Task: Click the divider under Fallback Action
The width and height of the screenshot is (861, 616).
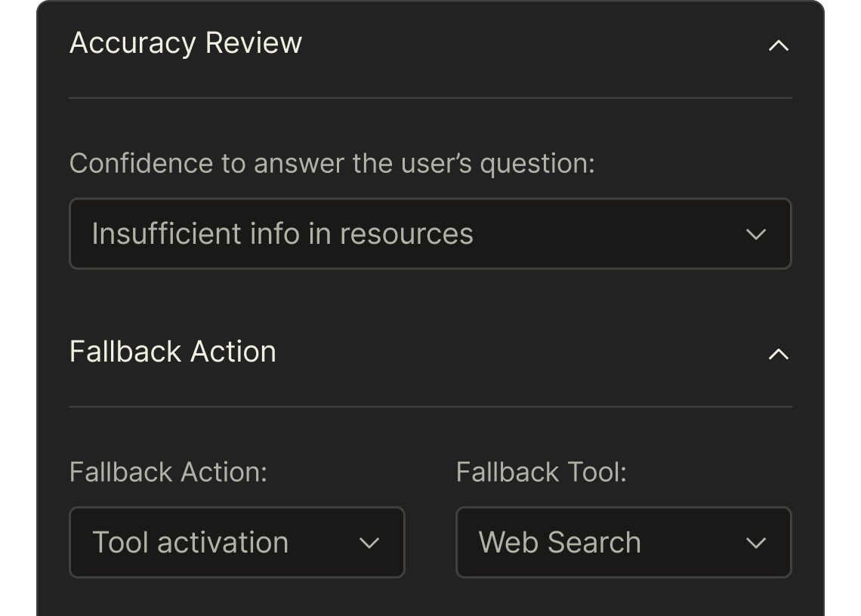Action: coord(430,408)
